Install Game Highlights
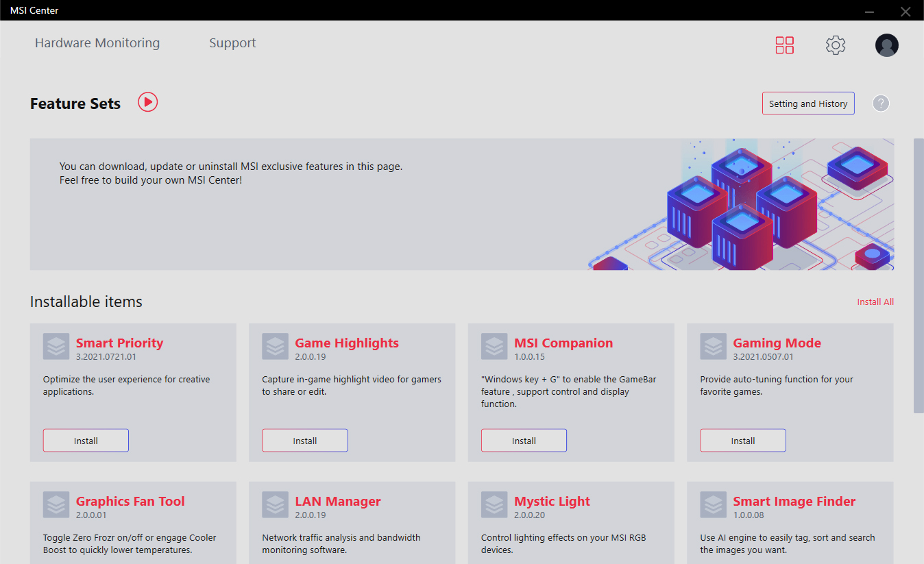924x564 pixels. tap(304, 440)
